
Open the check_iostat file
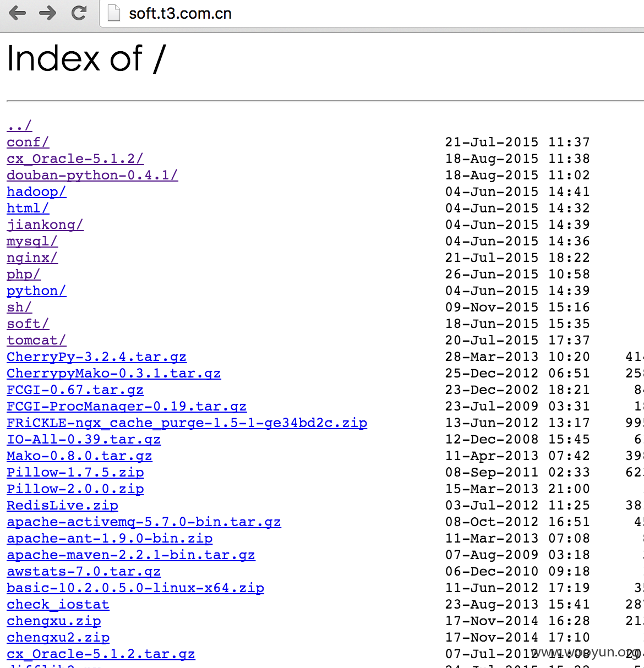(58, 604)
